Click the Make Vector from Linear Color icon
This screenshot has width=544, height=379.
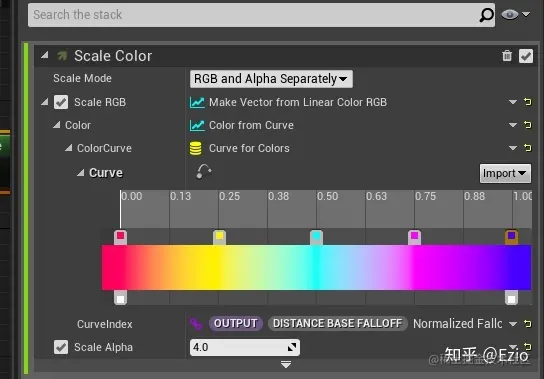point(197,102)
